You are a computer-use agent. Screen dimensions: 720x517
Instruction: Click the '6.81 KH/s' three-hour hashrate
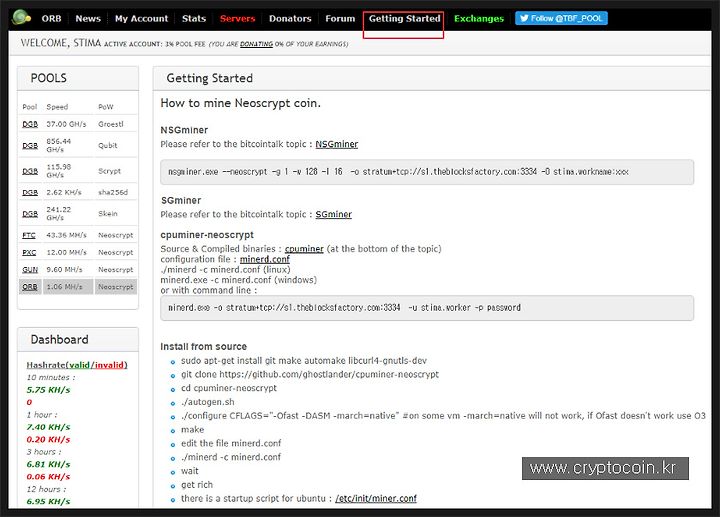point(48,464)
